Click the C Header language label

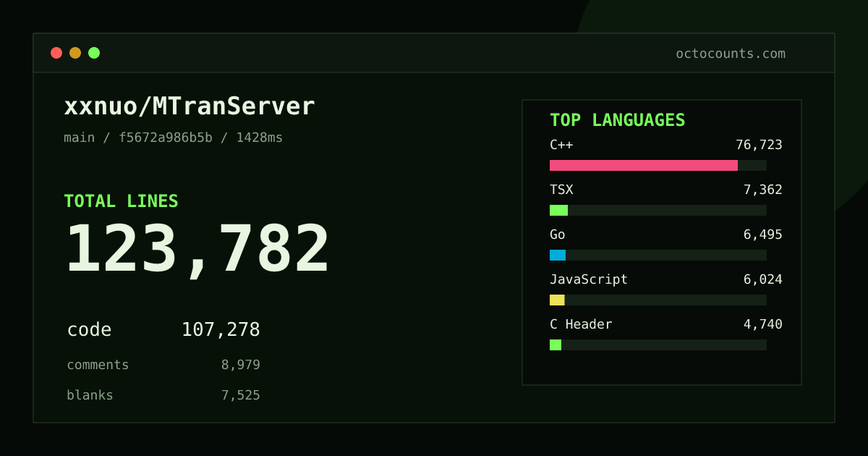(x=581, y=324)
